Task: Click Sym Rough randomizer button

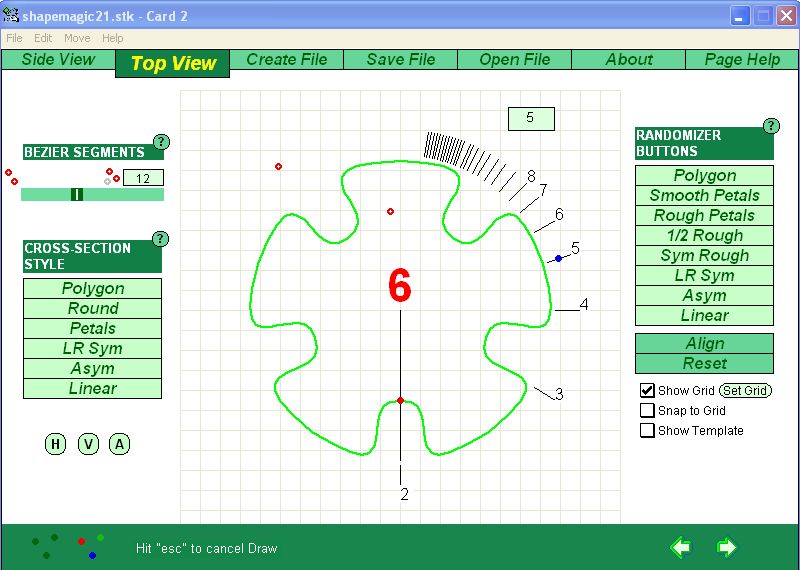Action: (705, 255)
